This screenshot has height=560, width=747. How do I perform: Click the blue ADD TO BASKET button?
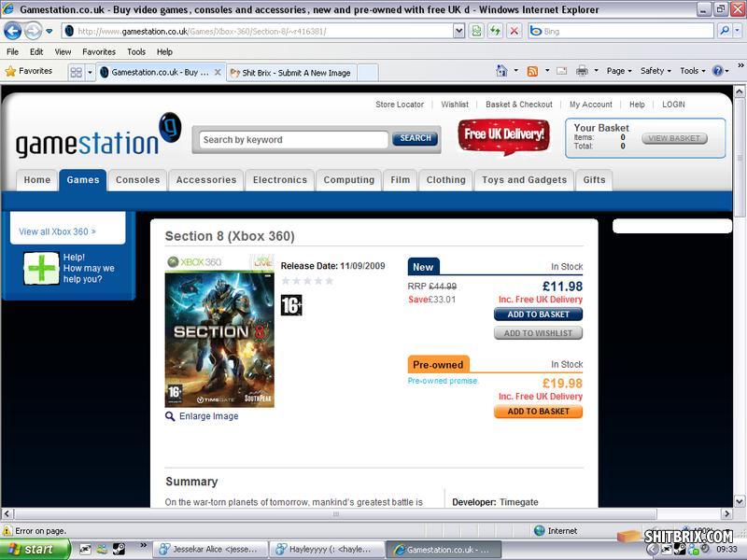538,315
